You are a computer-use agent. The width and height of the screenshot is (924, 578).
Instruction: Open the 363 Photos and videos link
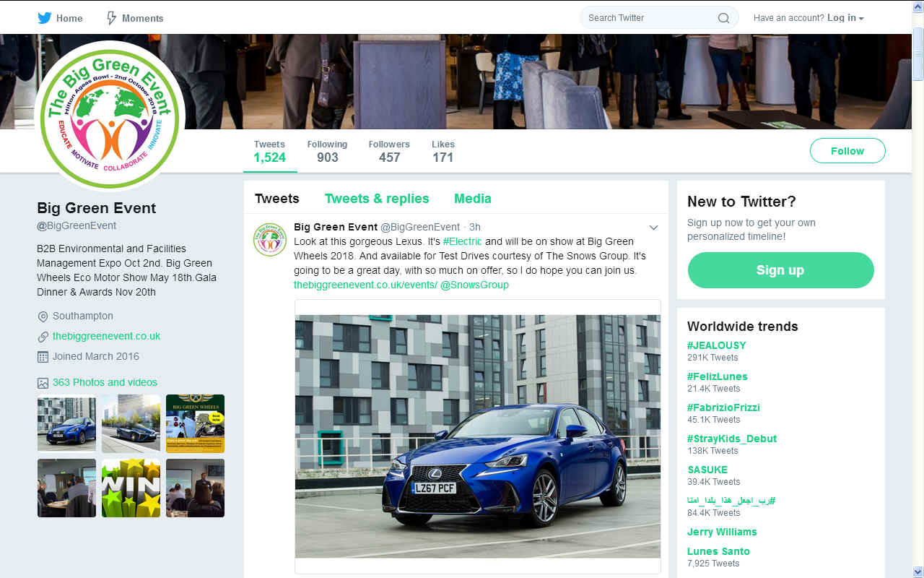(x=105, y=382)
